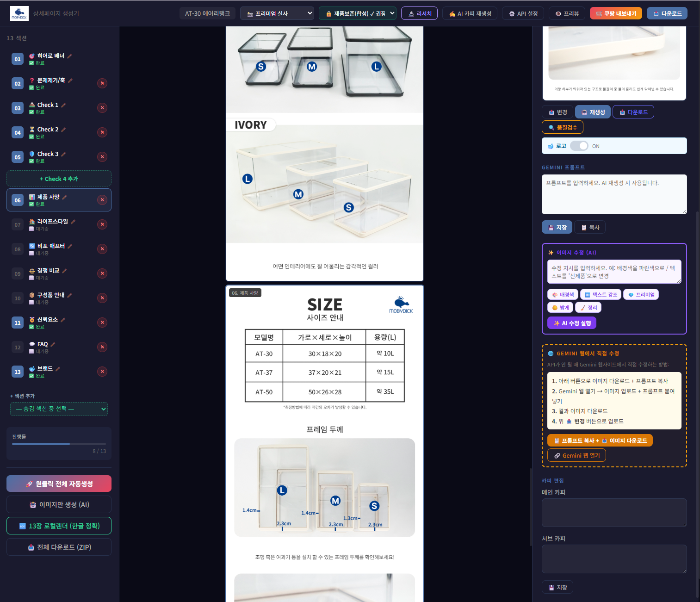The image size is (700, 602).
Task: Select section 03 Check 1
Action: 59,108
